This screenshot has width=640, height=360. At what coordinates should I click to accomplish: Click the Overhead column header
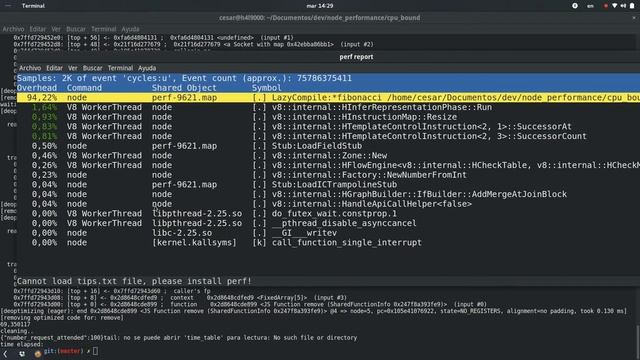pos(37,88)
